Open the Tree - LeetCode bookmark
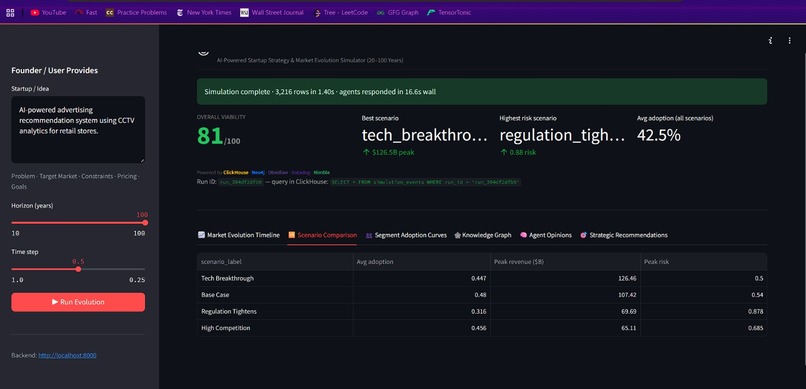The height and width of the screenshot is (389, 806). (x=340, y=12)
